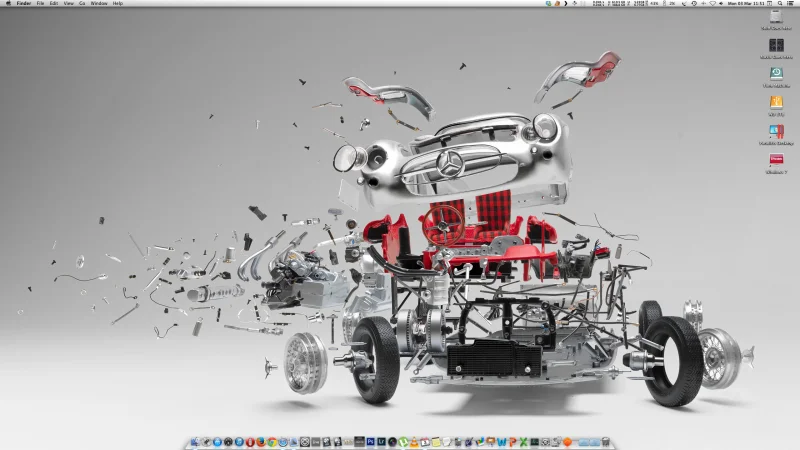
Task: Open Finder from the Dock
Action: point(195,442)
